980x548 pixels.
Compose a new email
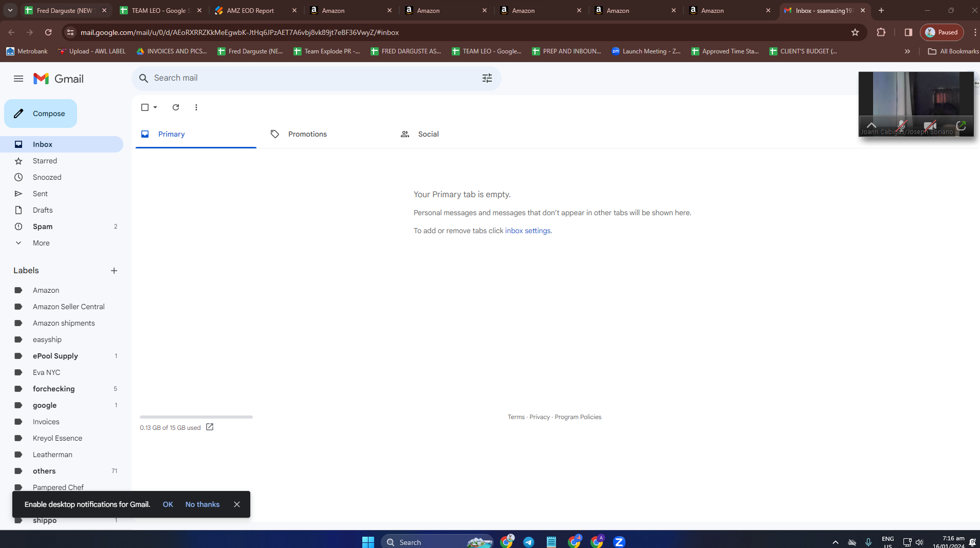[x=41, y=114]
